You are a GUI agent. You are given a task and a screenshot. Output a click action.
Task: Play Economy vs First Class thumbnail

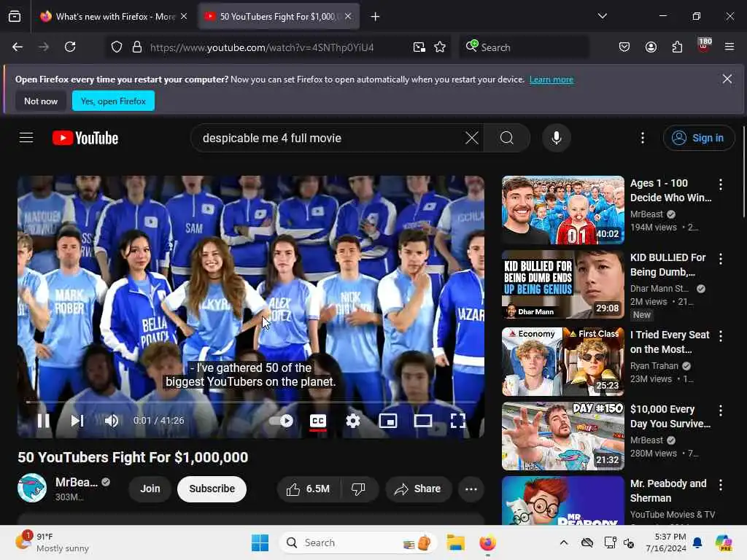562,362
